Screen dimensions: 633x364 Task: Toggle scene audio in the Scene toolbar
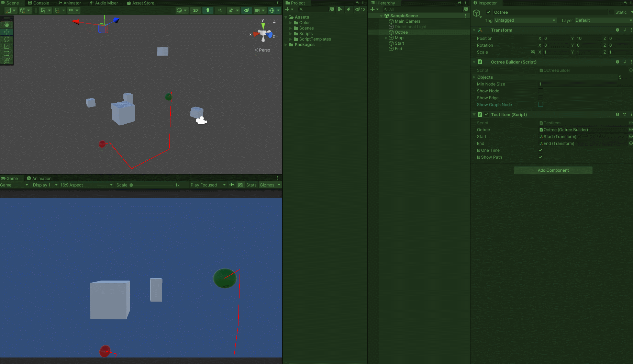coord(220,10)
